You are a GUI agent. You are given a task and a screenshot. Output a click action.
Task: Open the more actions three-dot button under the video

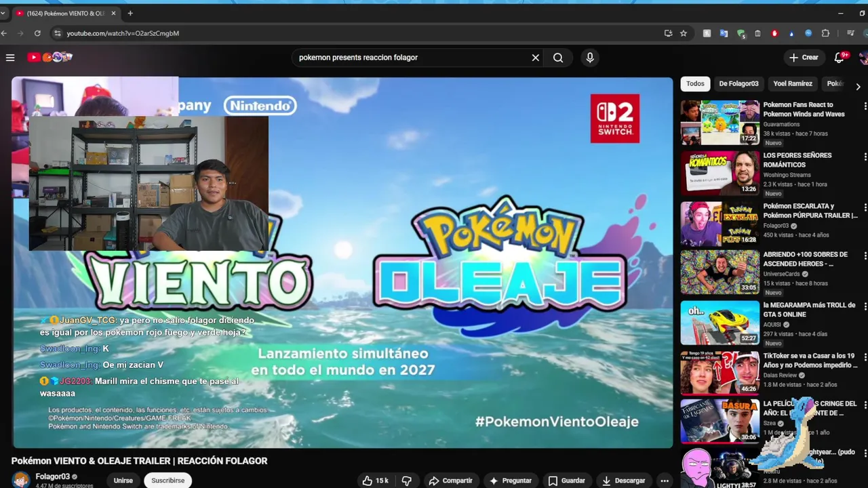[x=665, y=481]
